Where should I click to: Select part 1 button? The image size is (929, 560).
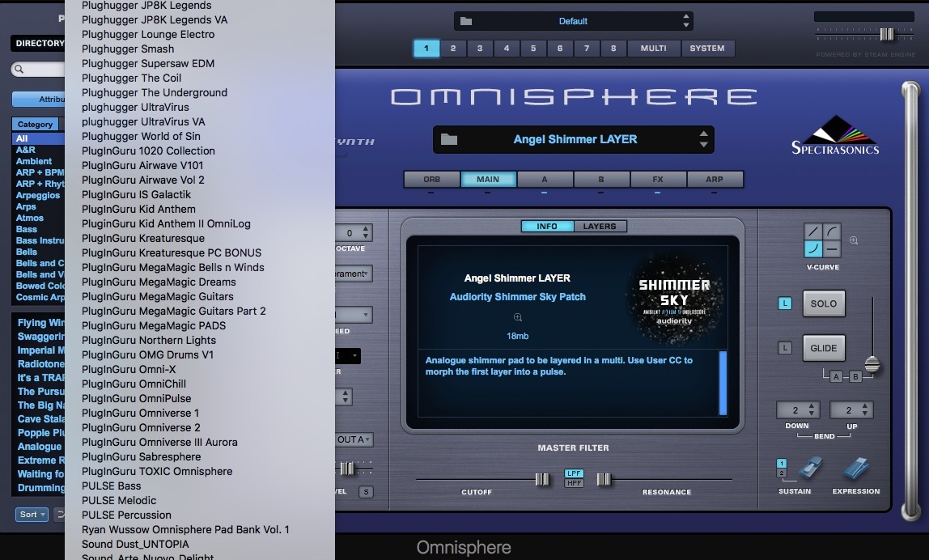426,49
